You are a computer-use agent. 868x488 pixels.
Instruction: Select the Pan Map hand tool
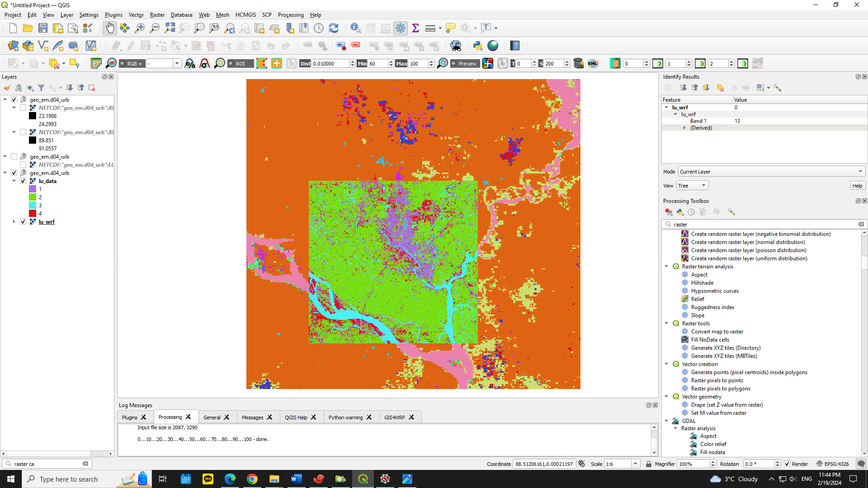click(110, 28)
